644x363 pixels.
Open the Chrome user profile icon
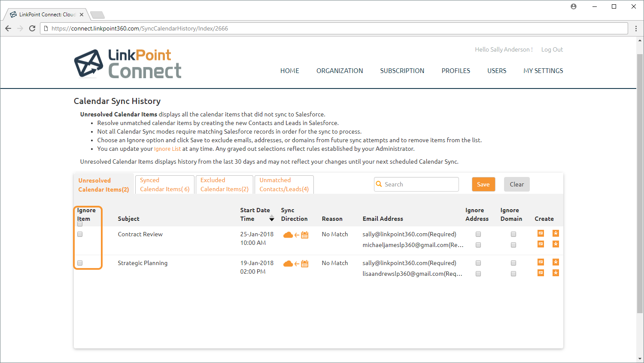[574, 6]
